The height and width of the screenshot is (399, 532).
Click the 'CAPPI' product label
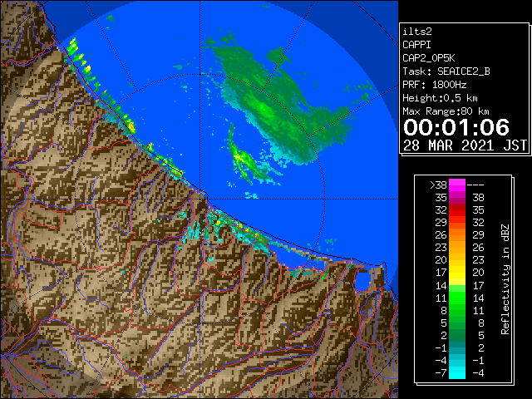416,45
